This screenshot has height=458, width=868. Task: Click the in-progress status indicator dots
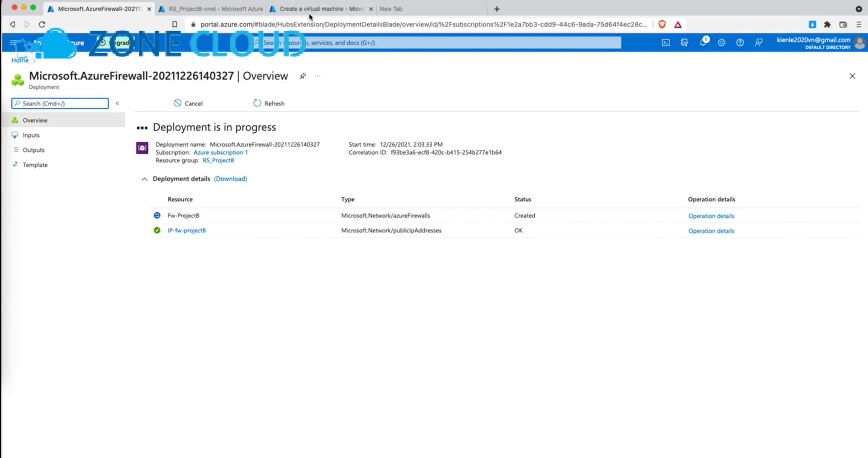142,127
